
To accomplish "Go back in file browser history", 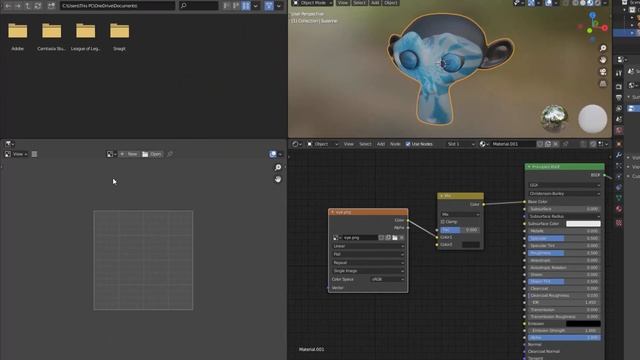I will (8, 6).
